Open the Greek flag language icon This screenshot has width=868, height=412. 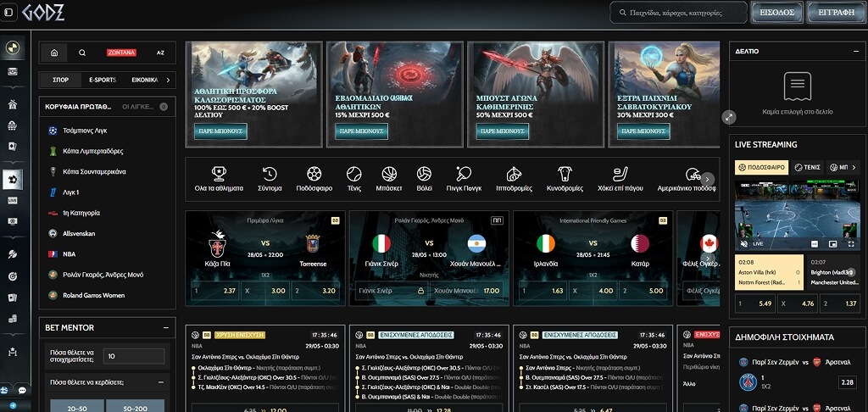point(3,390)
